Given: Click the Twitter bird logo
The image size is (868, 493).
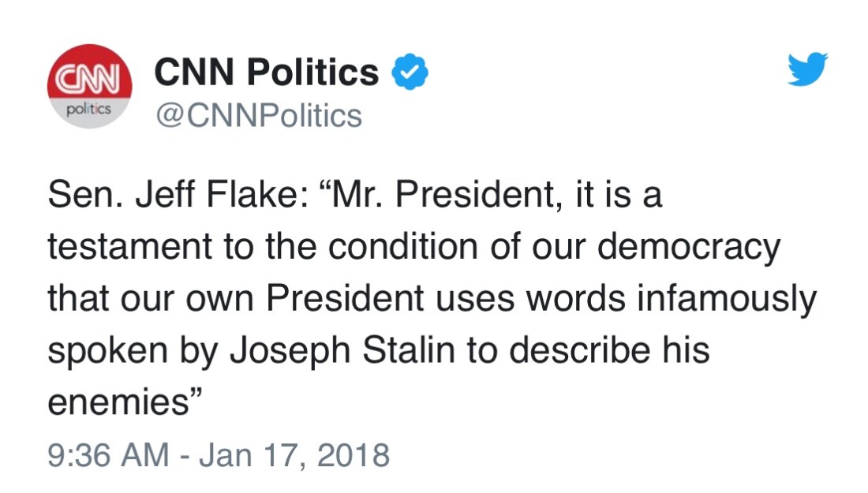Looking at the screenshot, I should pos(807,69).
